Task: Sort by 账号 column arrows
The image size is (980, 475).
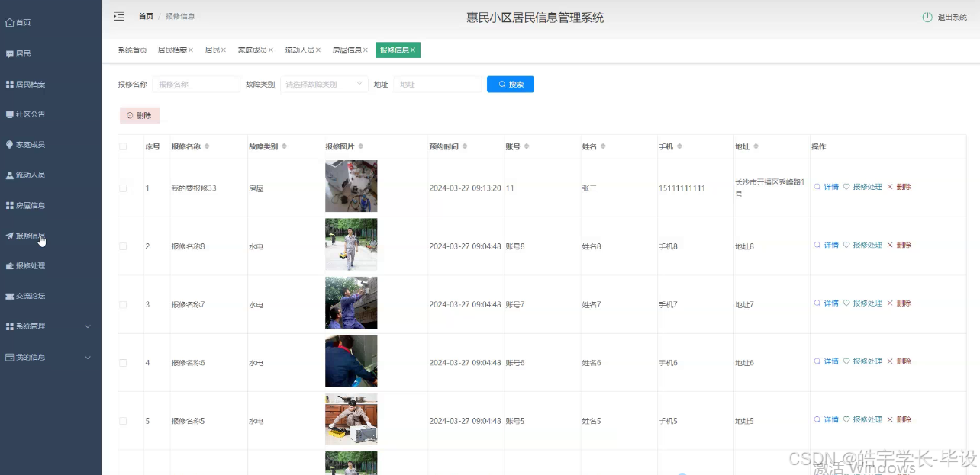Action: tap(527, 146)
